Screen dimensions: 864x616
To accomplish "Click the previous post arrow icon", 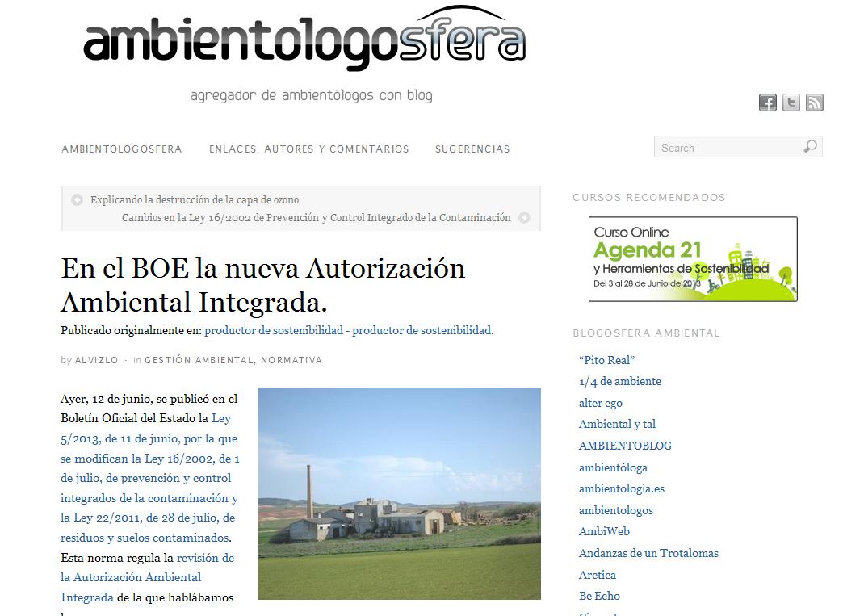I will click(x=78, y=199).
